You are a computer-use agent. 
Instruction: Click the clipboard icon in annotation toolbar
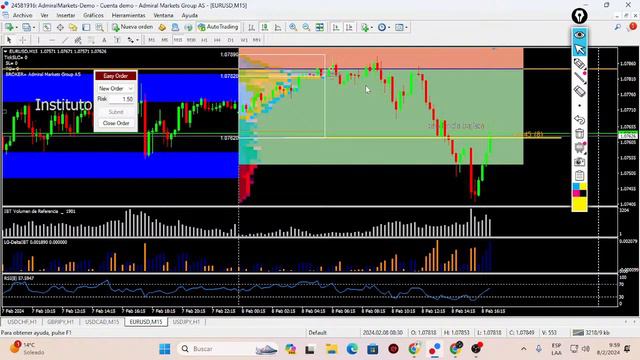tap(579, 176)
